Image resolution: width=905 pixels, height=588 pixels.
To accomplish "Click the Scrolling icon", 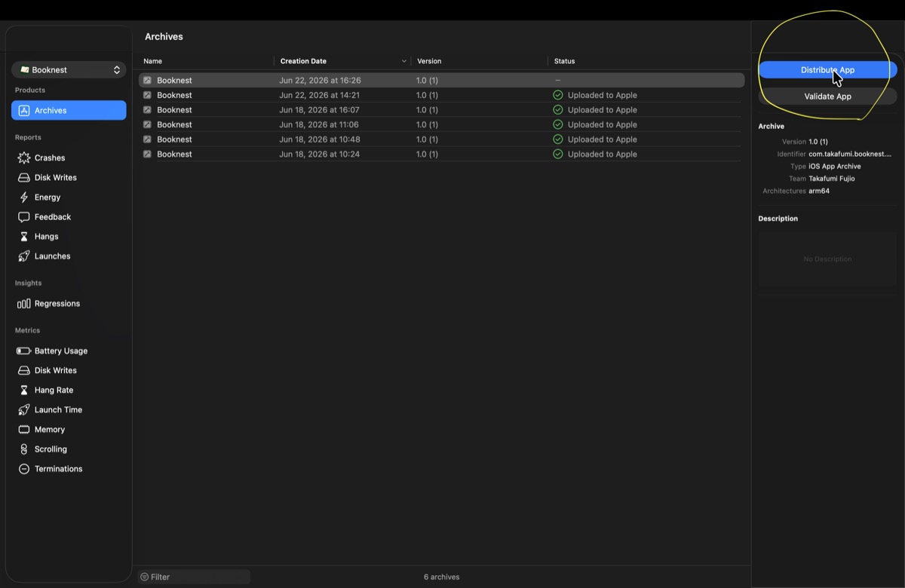I will [23, 449].
